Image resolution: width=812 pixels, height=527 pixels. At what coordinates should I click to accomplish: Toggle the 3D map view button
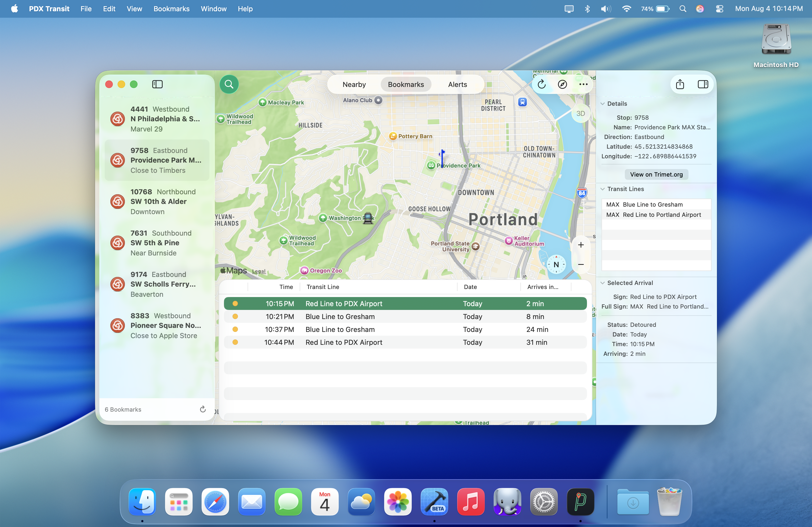pos(580,114)
